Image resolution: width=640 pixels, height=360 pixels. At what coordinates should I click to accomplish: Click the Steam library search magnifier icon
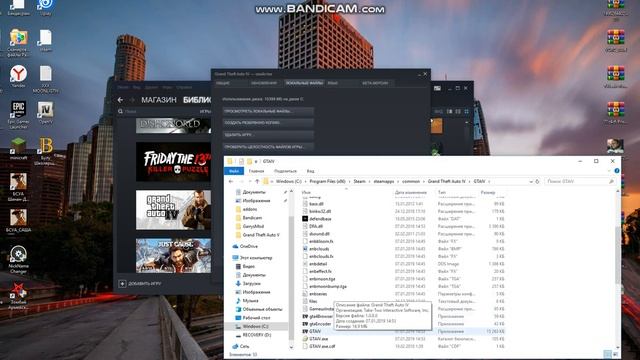click(120, 111)
